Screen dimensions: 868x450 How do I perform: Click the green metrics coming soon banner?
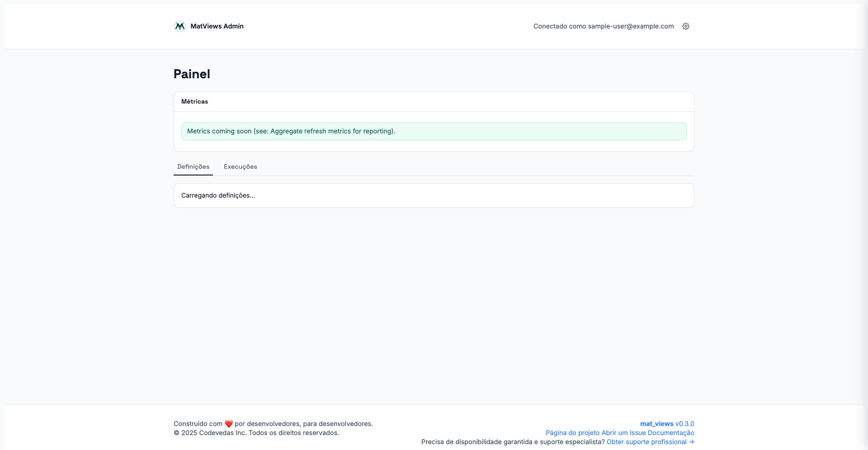click(434, 131)
